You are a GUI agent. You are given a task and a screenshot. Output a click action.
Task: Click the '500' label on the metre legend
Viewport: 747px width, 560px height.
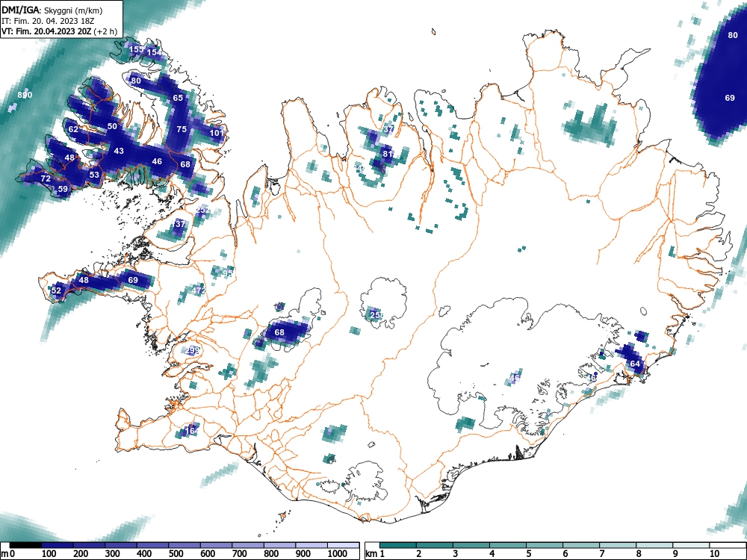(x=176, y=554)
